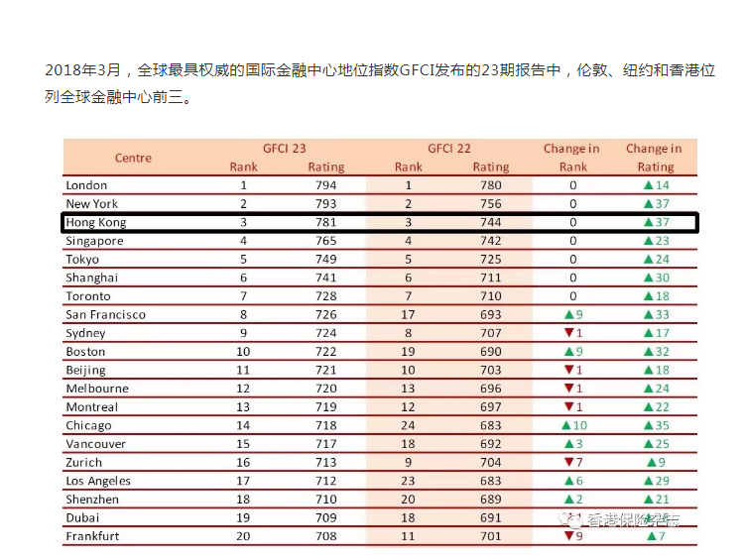The width and height of the screenshot is (746, 560).
Task: Click Los Angeles' rating change "29"
Action: coord(657,481)
